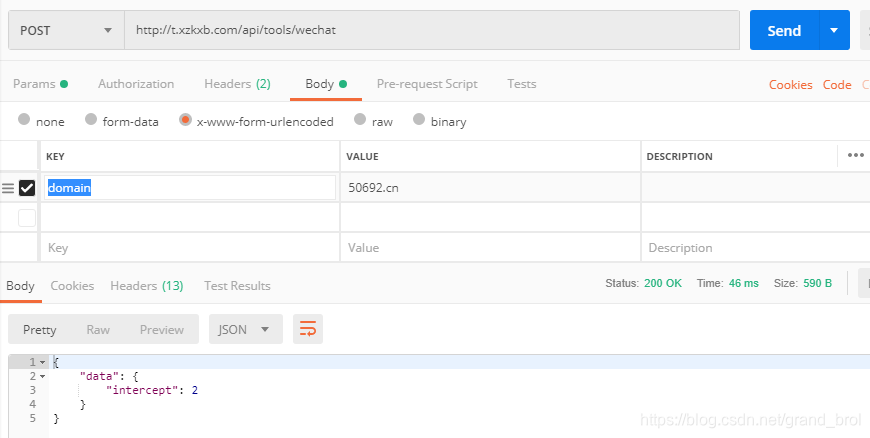This screenshot has width=870, height=438.
Task: Click the DESCRIPTION column header
Action: coord(679,157)
